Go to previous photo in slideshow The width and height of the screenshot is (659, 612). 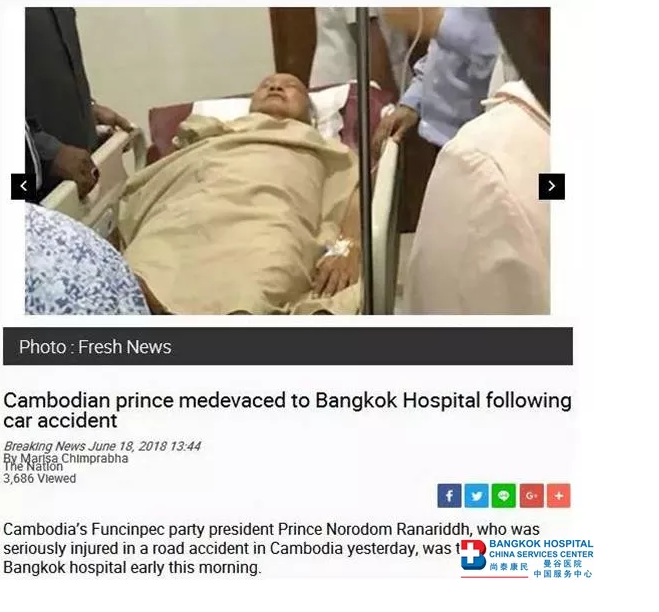pyautogui.click(x=24, y=187)
